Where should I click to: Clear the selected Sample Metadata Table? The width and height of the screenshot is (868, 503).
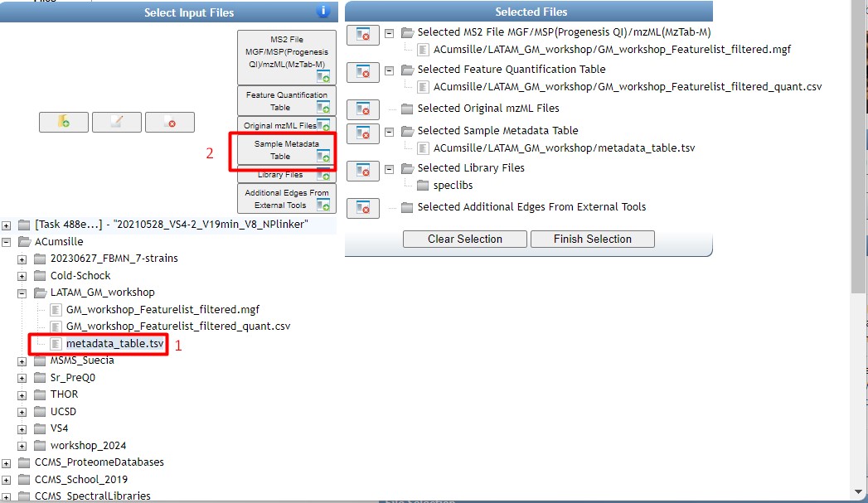tap(362, 133)
